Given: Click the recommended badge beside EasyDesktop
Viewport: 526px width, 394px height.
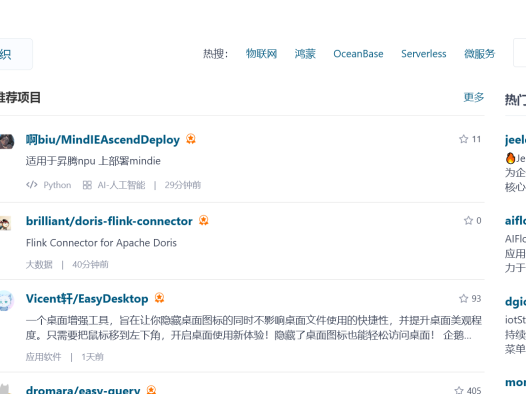Looking at the screenshot, I should pos(159,298).
